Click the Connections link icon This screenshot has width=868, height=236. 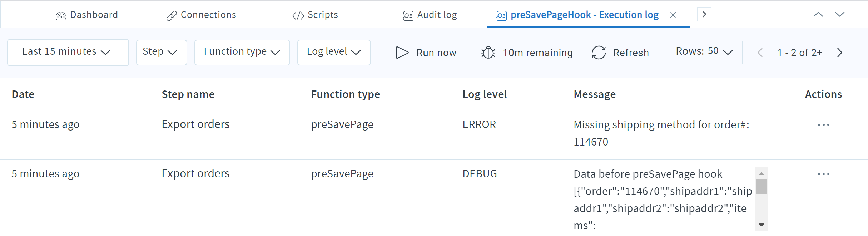pyautogui.click(x=172, y=16)
